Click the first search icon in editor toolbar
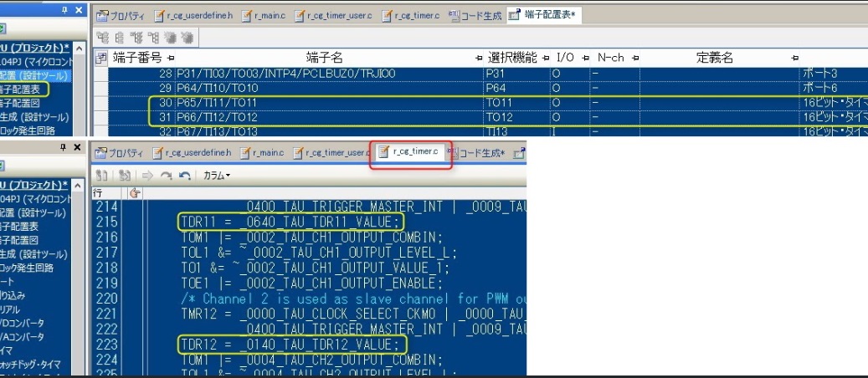Viewport: 868px width, 378px height. [x=102, y=176]
